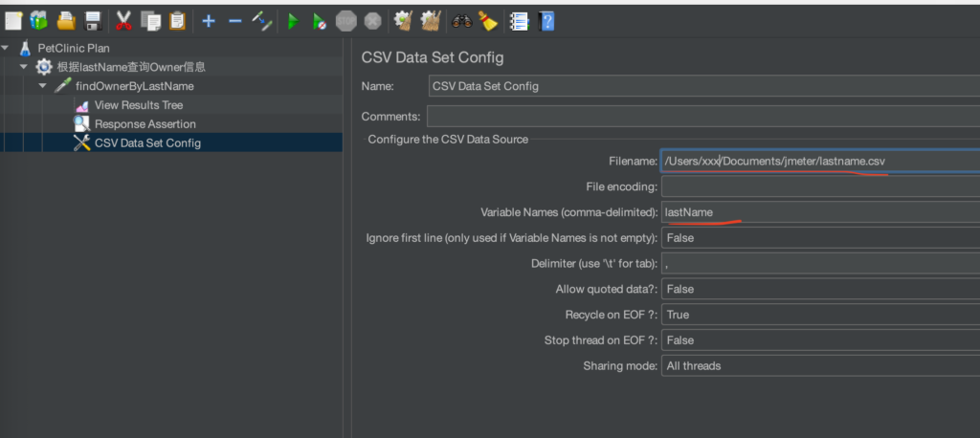
Task: Click the Clear All broom icons
Action: point(431,22)
